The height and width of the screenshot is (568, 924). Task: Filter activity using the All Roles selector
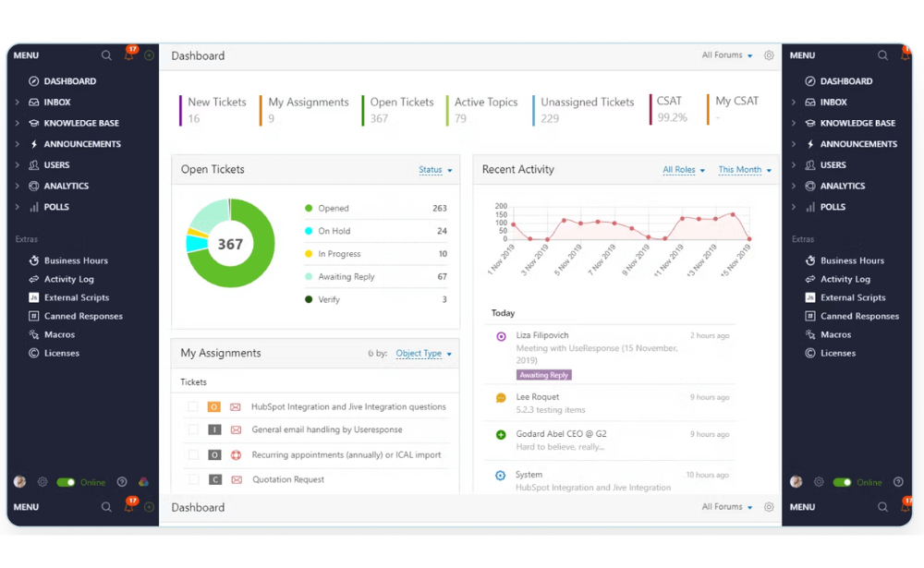[683, 170]
